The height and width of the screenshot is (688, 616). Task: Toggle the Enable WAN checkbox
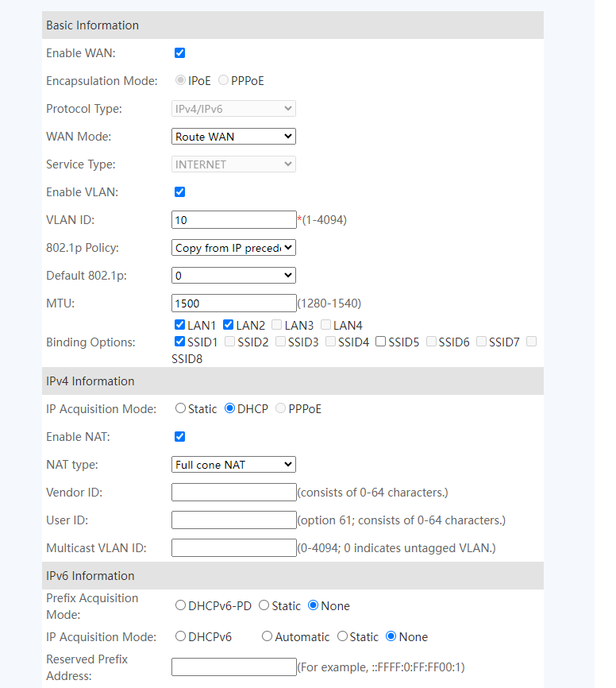coord(179,53)
